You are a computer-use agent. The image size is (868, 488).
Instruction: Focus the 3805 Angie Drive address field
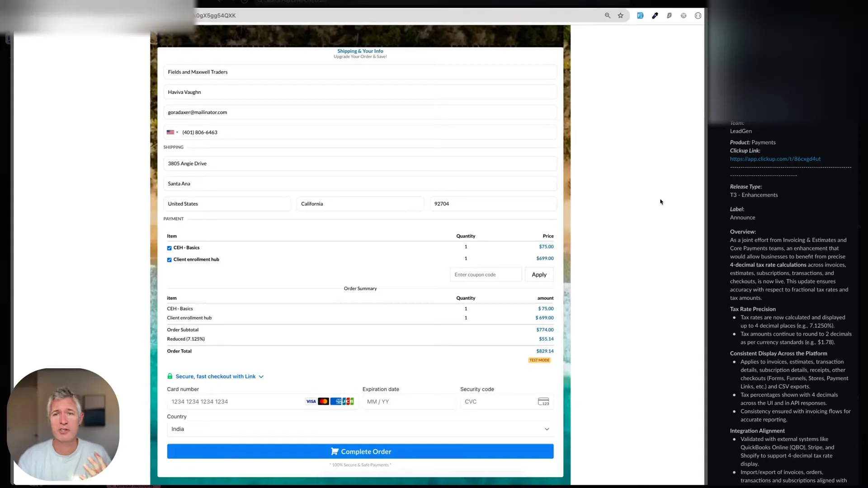click(360, 164)
